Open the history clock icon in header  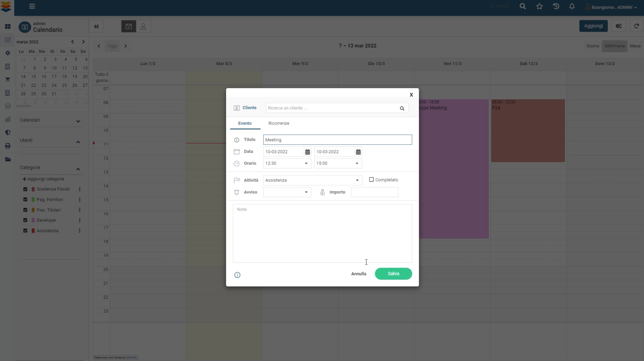556,6
